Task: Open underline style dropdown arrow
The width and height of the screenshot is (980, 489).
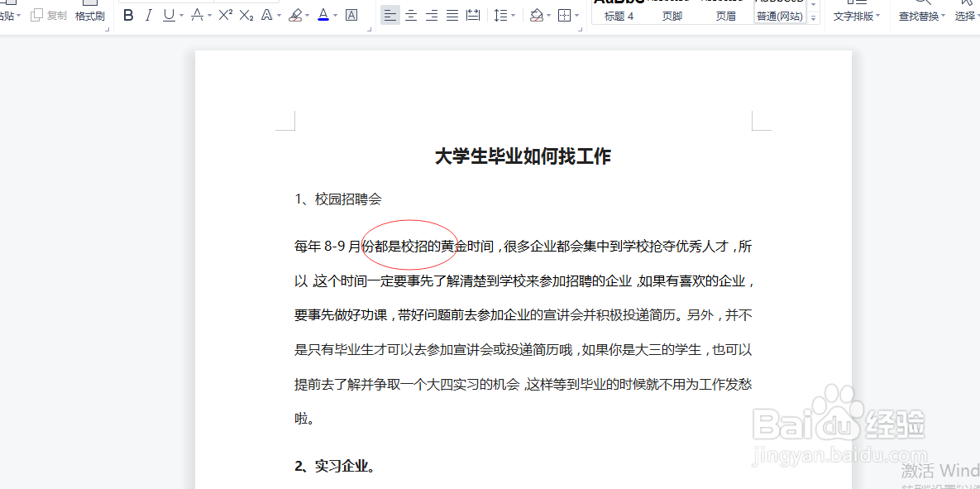Action: (181, 16)
